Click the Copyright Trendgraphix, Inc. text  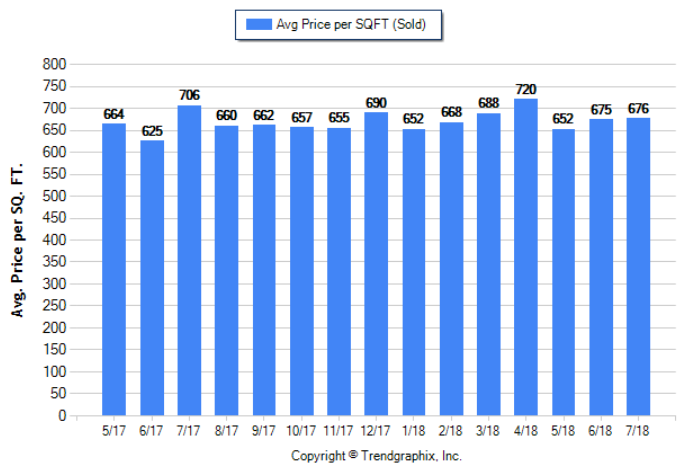[x=376, y=456]
